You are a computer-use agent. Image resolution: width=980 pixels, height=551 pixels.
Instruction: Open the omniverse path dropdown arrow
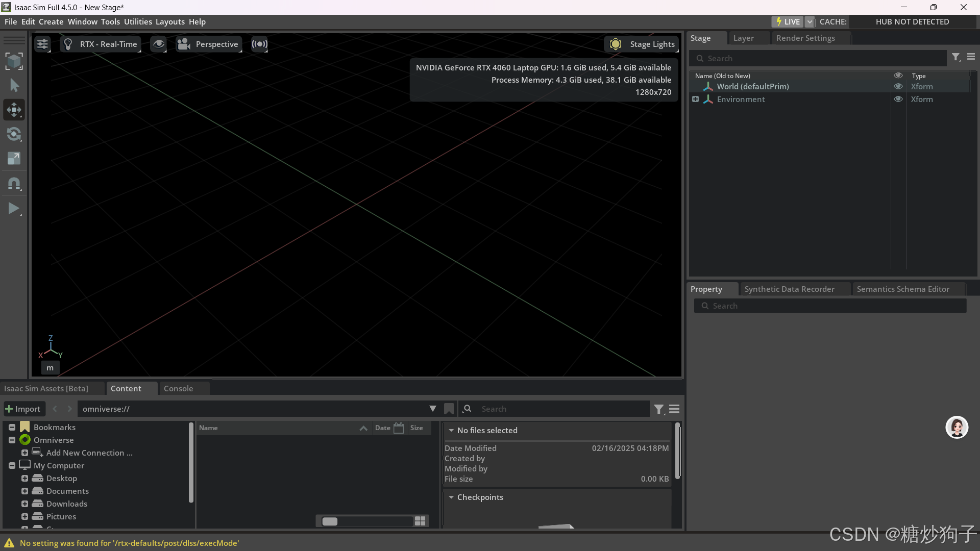(432, 409)
